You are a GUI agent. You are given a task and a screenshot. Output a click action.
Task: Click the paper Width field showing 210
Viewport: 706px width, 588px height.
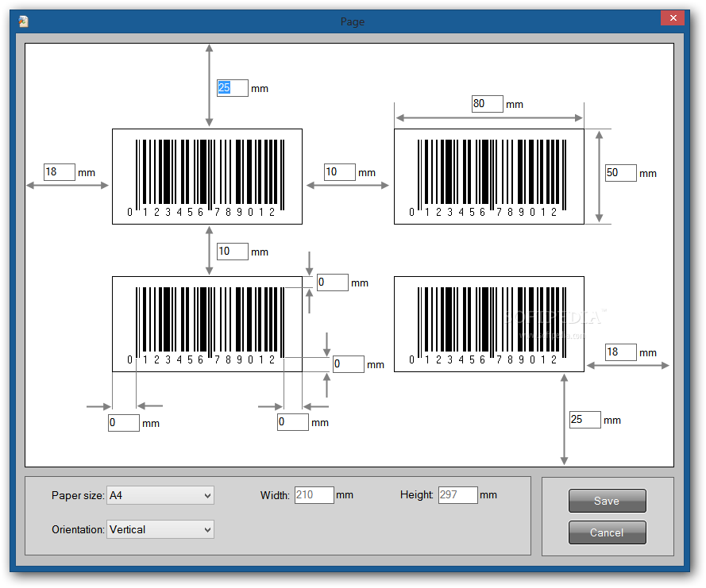[x=314, y=495]
